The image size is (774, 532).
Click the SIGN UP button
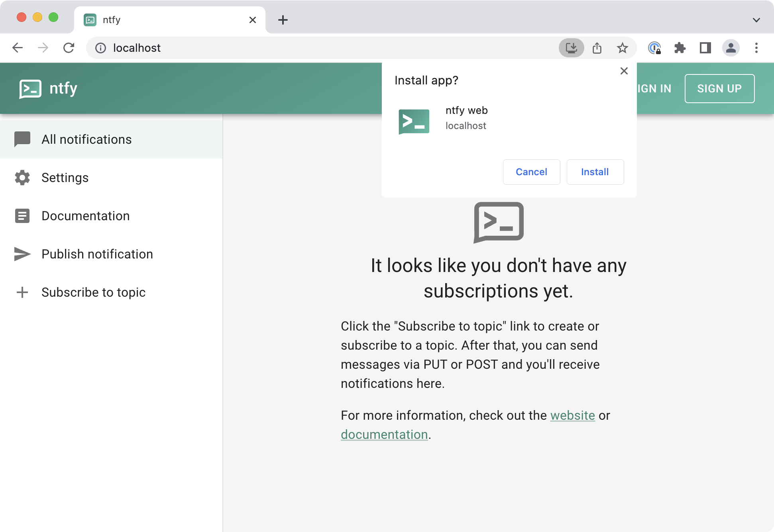(x=719, y=88)
